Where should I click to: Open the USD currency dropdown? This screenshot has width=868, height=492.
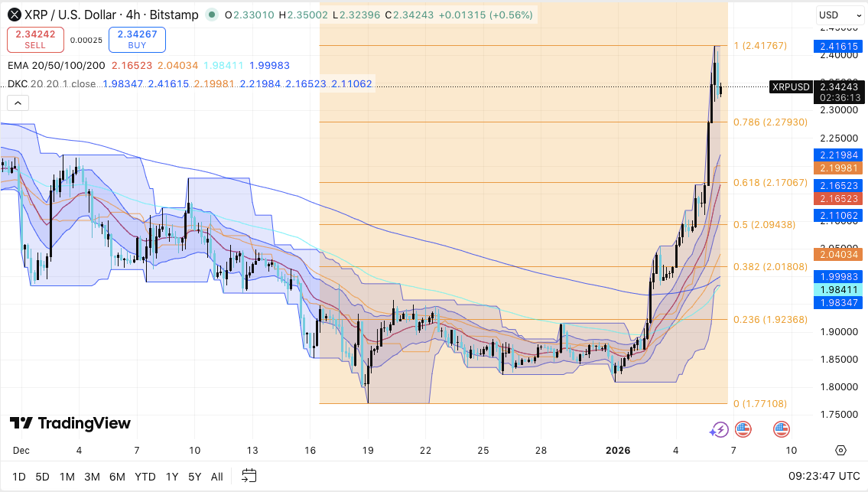[x=837, y=15]
